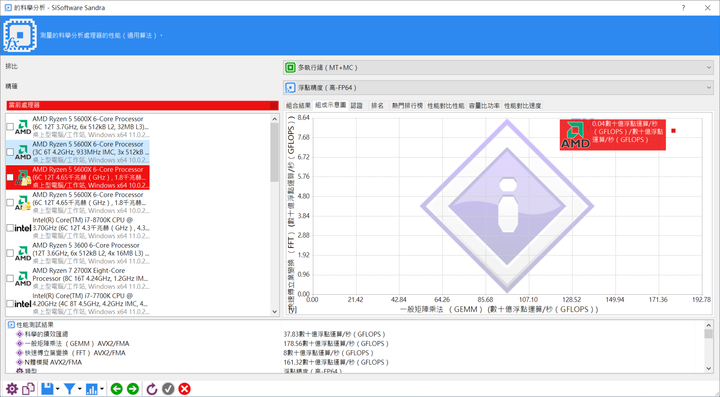Click the red X cancel icon
The height and width of the screenshot is (397, 720).
pos(185,389)
